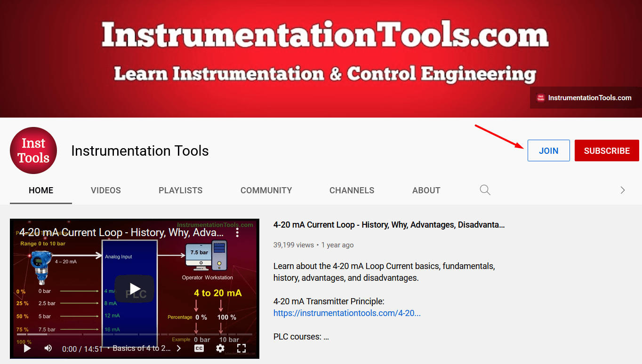This screenshot has width=642, height=364.
Task: Click the '39,199 views' text
Action: tap(294, 245)
